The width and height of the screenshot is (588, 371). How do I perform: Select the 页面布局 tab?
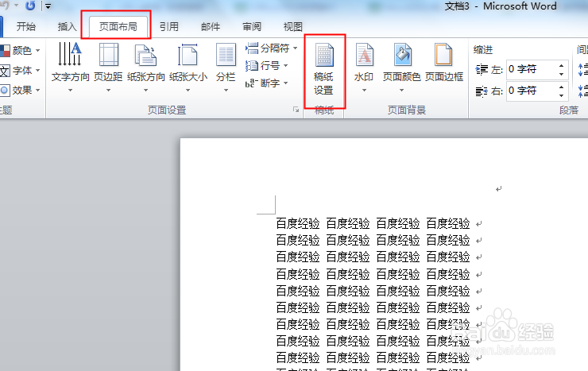(118, 26)
